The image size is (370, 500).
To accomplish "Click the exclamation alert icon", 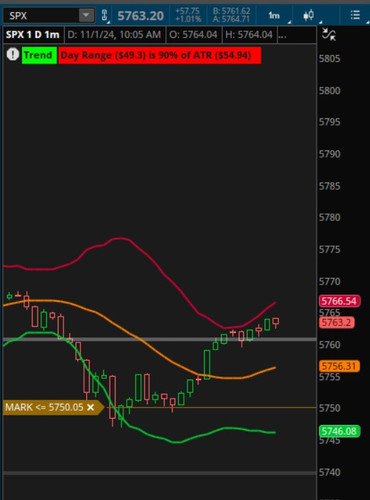I will point(13,54).
